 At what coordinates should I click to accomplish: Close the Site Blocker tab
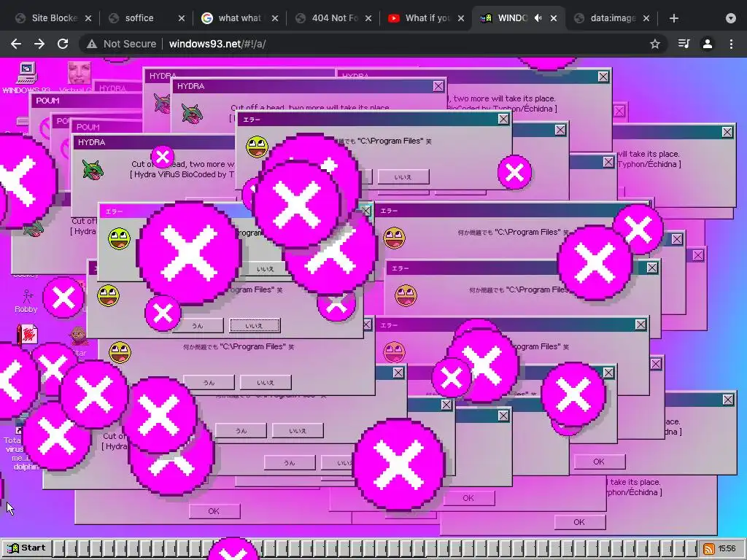pos(88,18)
